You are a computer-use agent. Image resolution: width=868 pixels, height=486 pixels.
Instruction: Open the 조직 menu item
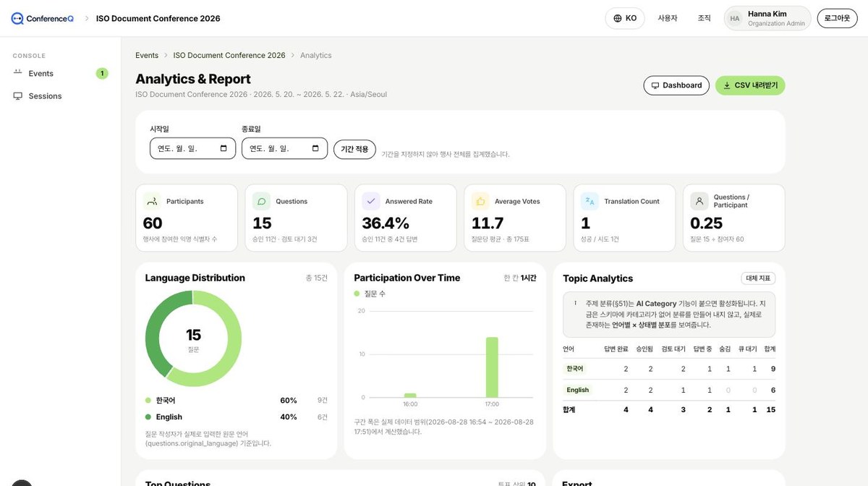click(704, 18)
